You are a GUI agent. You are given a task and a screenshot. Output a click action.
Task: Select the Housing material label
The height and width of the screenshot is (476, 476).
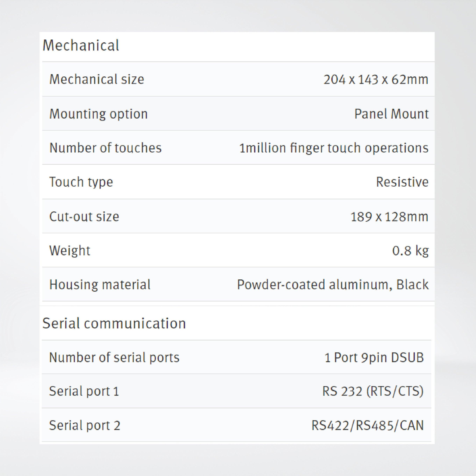pyautogui.click(x=100, y=285)
